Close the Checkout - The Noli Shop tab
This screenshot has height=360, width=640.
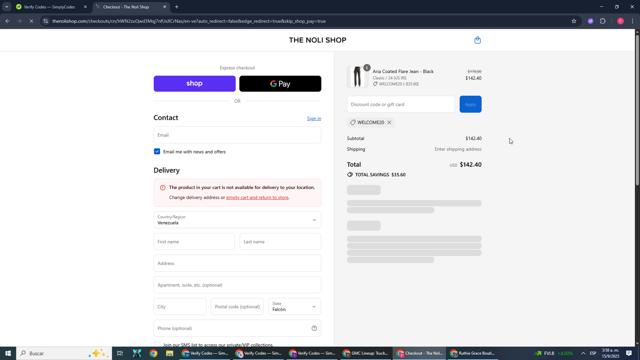point(164,7)
